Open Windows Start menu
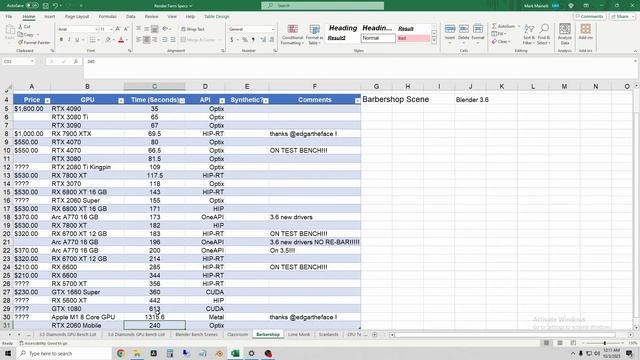This screenshot has height=360, width=640. [8, 353]
